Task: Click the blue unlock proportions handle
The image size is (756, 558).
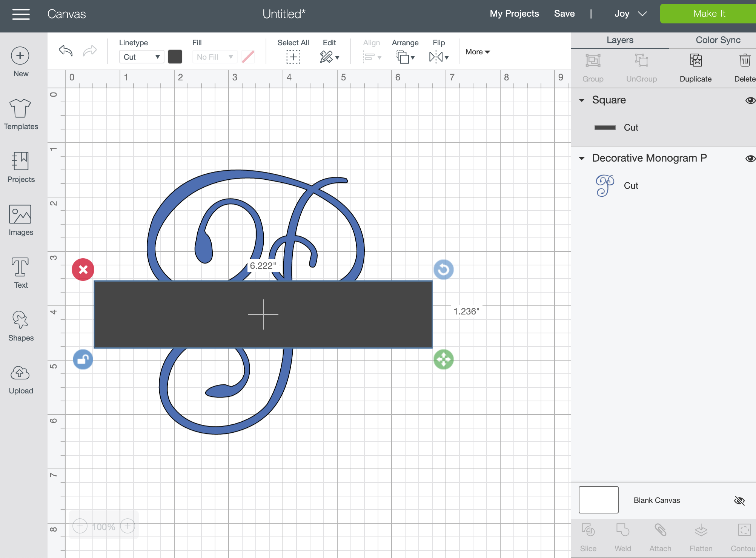Action: pyautogui.click(x=83, y=359)
